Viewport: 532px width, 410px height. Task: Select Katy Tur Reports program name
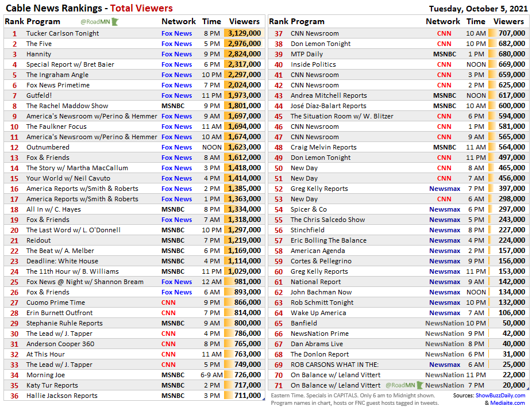point(52,385)
